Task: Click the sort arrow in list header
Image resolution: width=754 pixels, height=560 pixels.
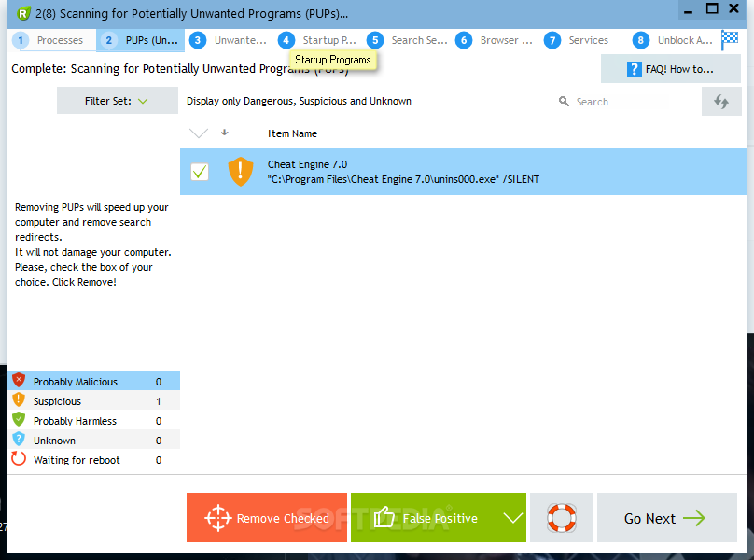Action: 225,133
